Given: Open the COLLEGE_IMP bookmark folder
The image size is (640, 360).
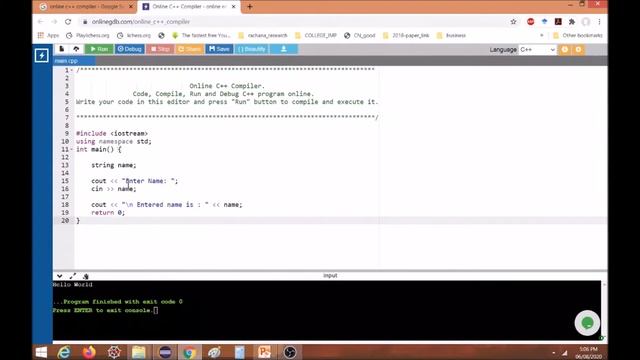Looking at the screenshot, I should click(316, 36).
